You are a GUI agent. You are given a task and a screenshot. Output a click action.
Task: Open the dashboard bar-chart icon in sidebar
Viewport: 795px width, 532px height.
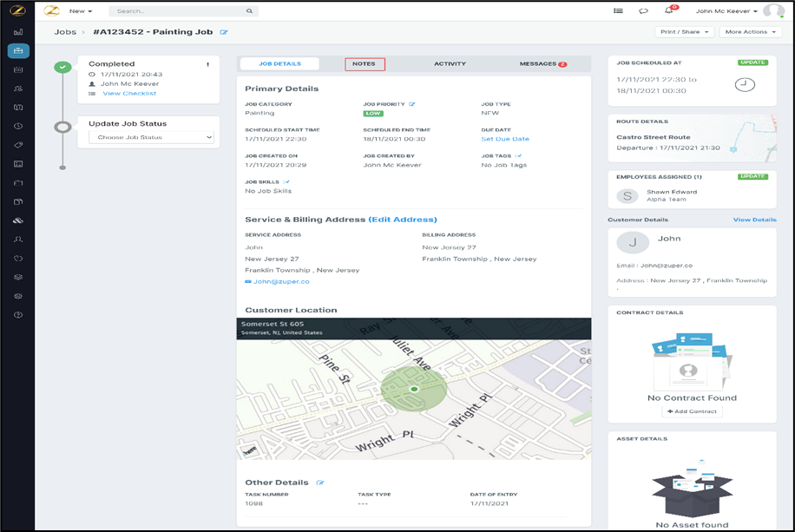pyautogui.click(x=18, y=32)
